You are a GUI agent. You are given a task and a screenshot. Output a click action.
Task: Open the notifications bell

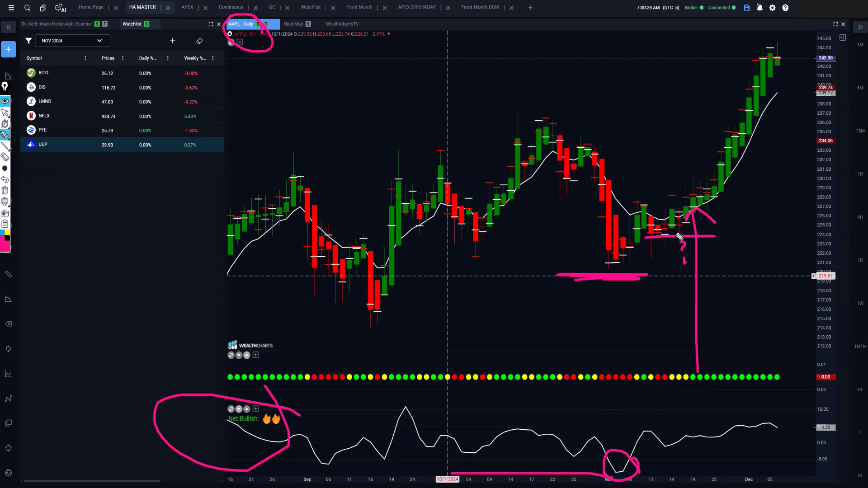(x=759, y=8)
